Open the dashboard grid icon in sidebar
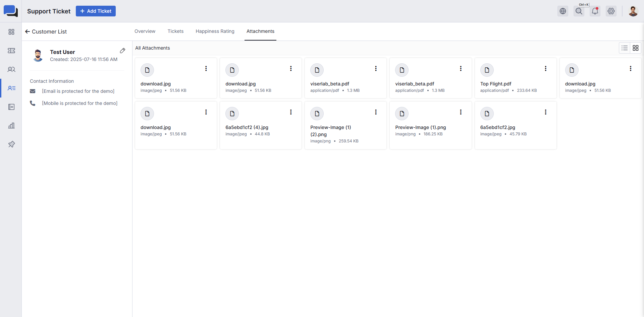The height and width of the screenshot is (317, 644). (x=11, y=32)
